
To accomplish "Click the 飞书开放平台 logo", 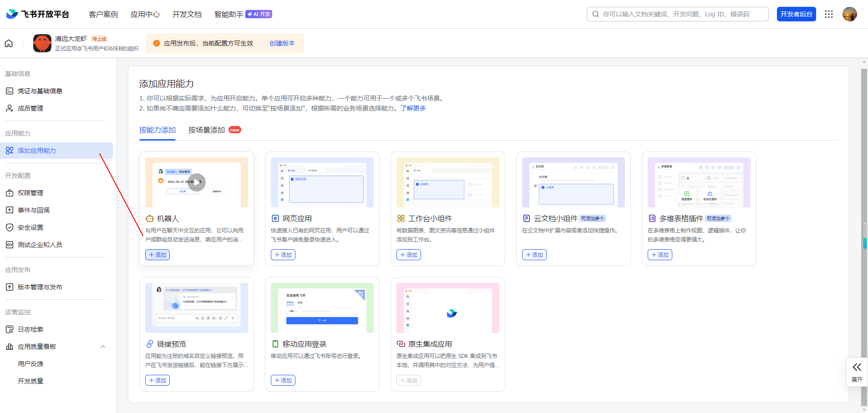I will tap(37, 14).
